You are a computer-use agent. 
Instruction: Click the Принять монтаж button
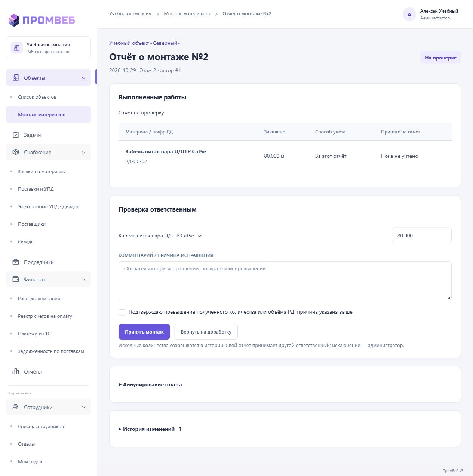144,332
